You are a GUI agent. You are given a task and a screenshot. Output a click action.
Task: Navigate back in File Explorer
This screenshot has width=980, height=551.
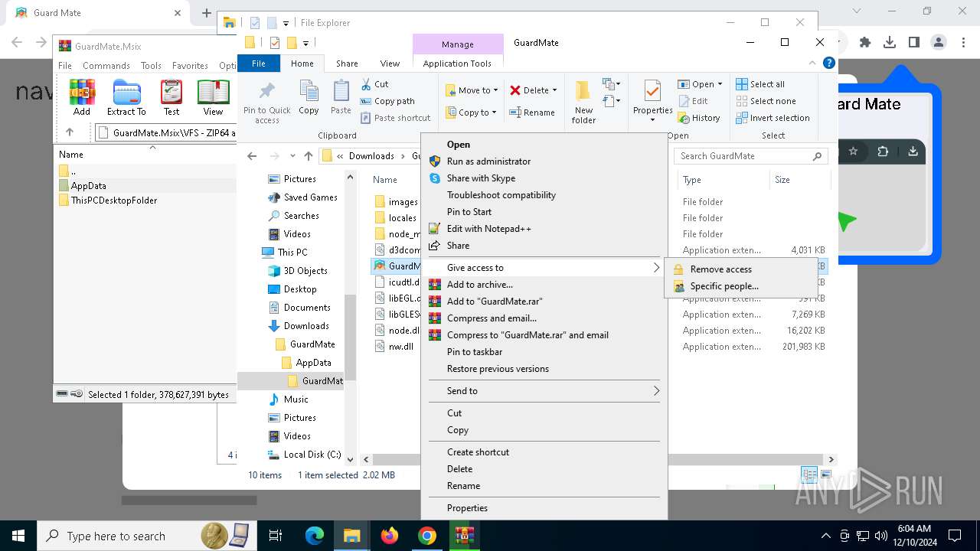point(252,156)
